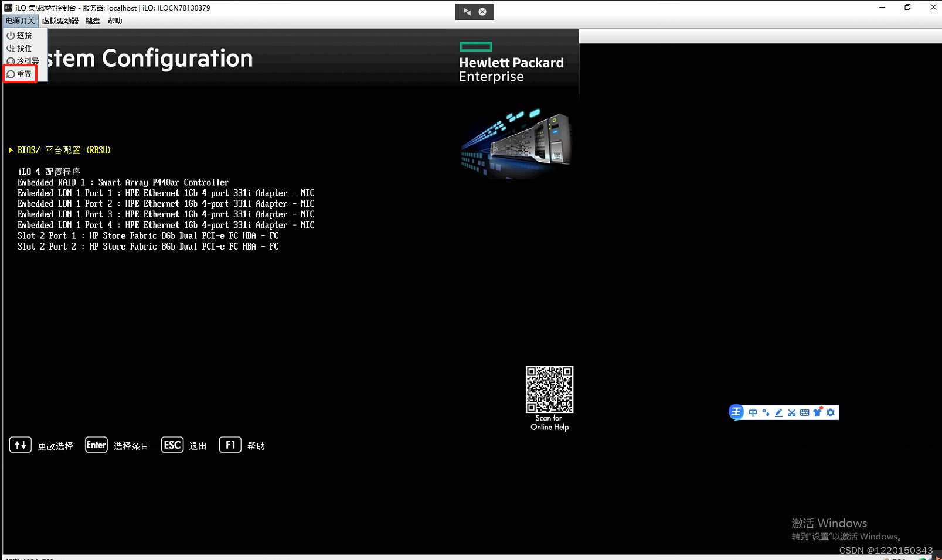Click the Hewlett Packard Enterprise logo
942x560 pixels.
click(x=511, y=62)
